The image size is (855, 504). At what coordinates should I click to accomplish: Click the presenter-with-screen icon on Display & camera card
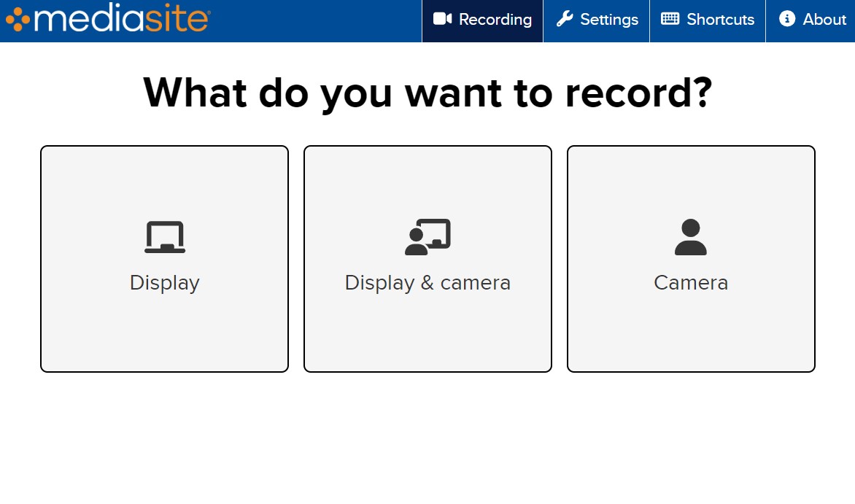coord(427,236)
